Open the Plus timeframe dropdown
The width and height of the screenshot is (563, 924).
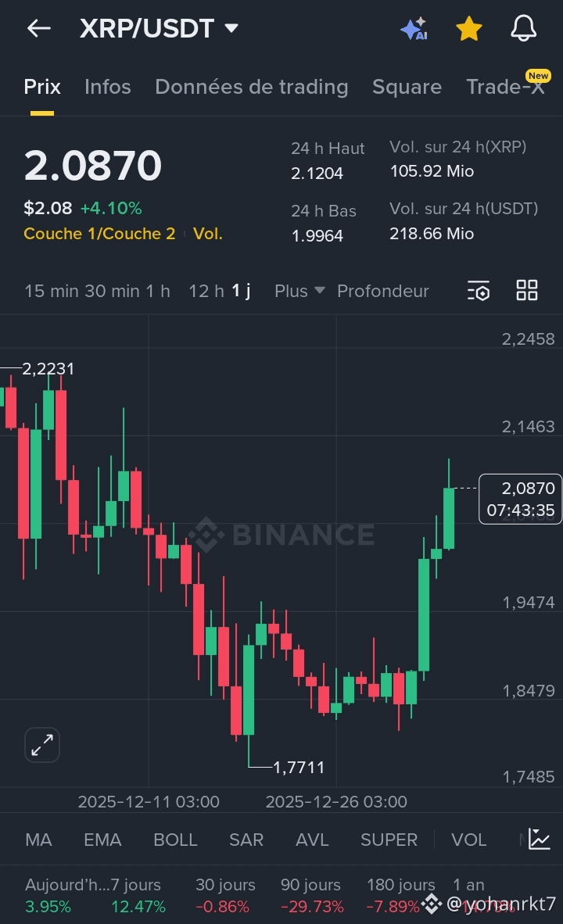click(299, 291)
